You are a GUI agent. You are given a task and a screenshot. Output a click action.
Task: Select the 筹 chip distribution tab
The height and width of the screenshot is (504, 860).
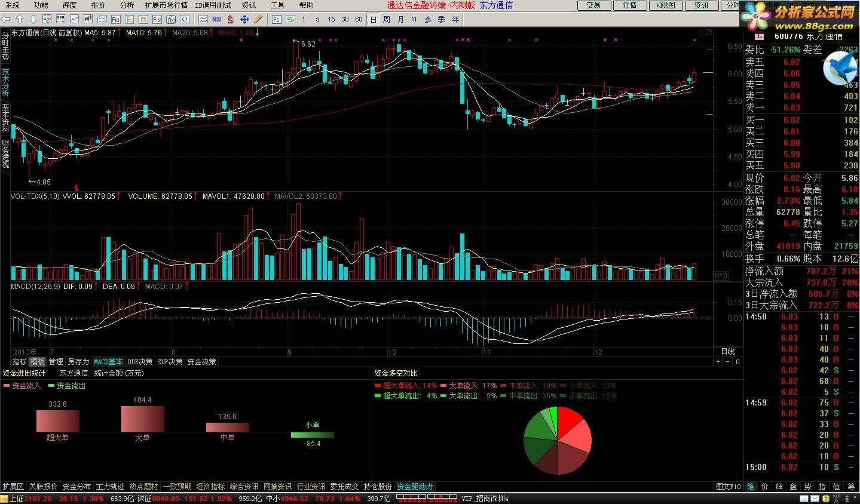coord(852,487)
